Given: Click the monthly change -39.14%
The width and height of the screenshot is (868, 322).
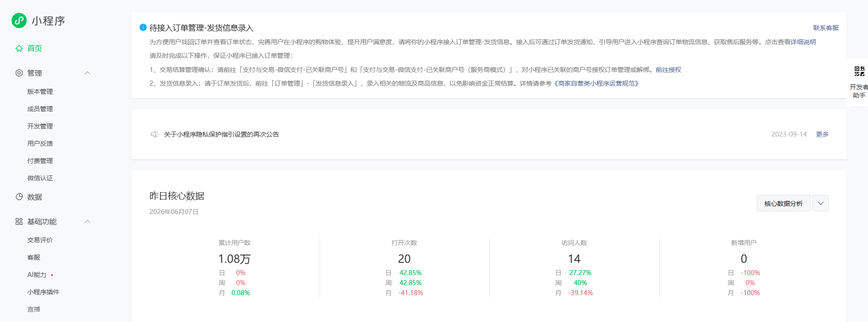Looking at the screenshot, I should (580, 293).
